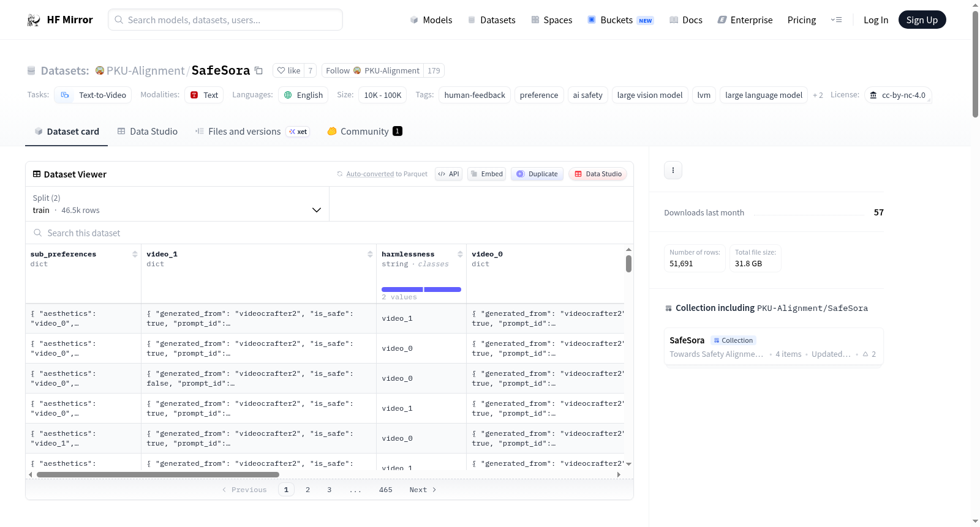Click Next page in pagination

pos(423,490)
